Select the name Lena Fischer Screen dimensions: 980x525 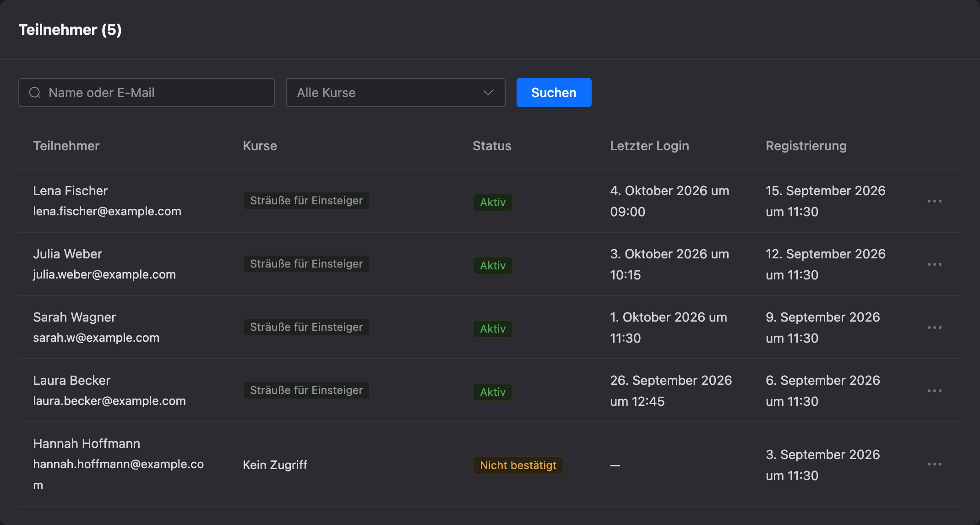point(70,191)
